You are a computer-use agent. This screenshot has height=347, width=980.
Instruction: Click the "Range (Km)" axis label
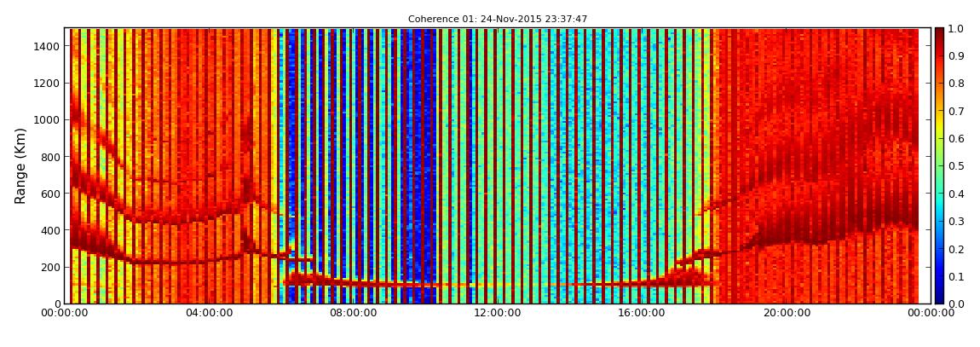(x=20, y=166)
